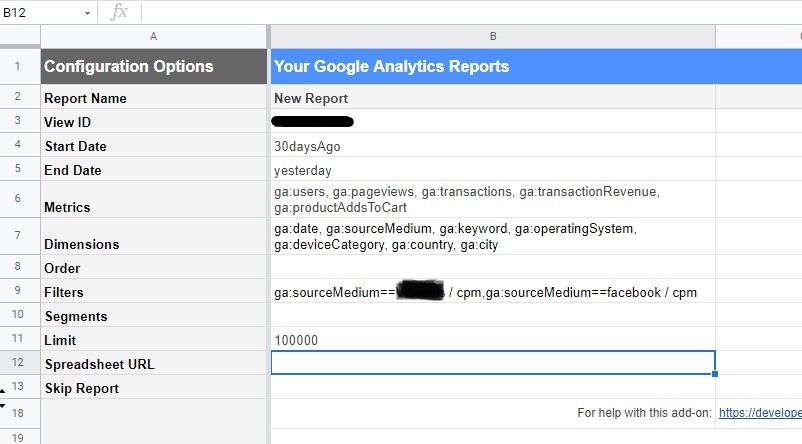Select row 4 header
The height and width of the screenshot is (444, 802).
point(20,145)
